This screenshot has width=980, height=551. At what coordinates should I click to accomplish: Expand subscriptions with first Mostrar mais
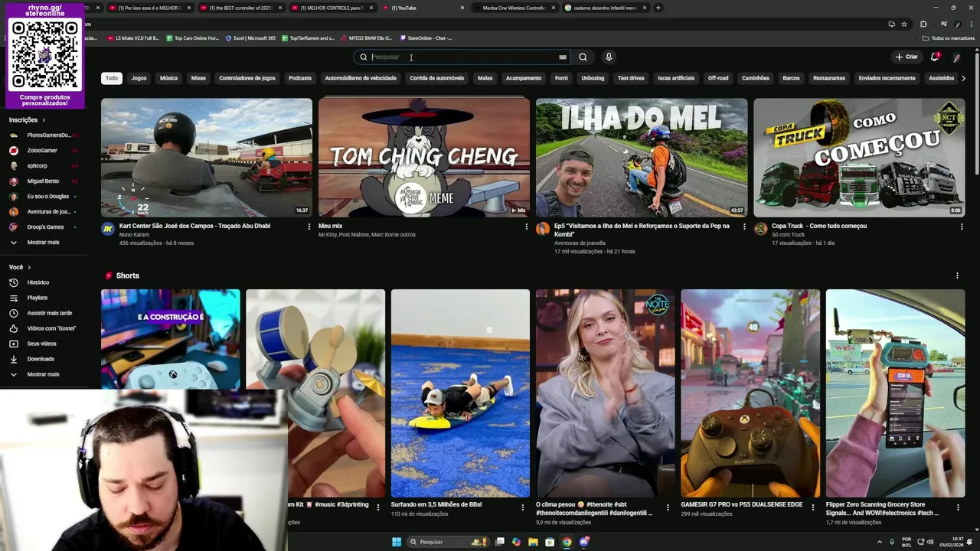coord(43,243)
